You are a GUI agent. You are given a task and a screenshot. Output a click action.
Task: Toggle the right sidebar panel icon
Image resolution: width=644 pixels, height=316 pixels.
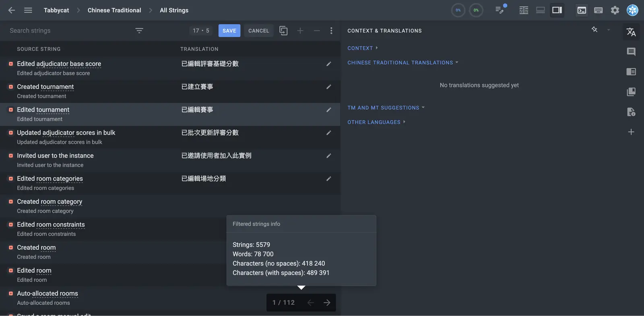point(557,10)
